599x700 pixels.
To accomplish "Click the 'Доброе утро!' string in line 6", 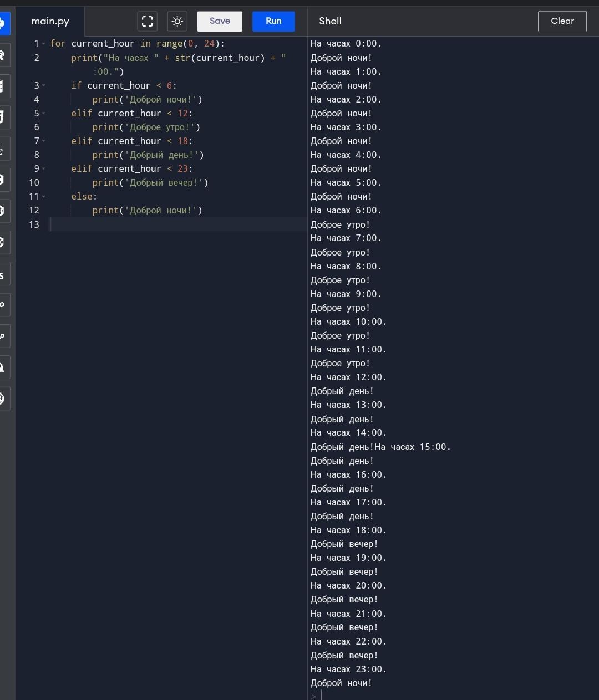I will (x=160, y=127).
